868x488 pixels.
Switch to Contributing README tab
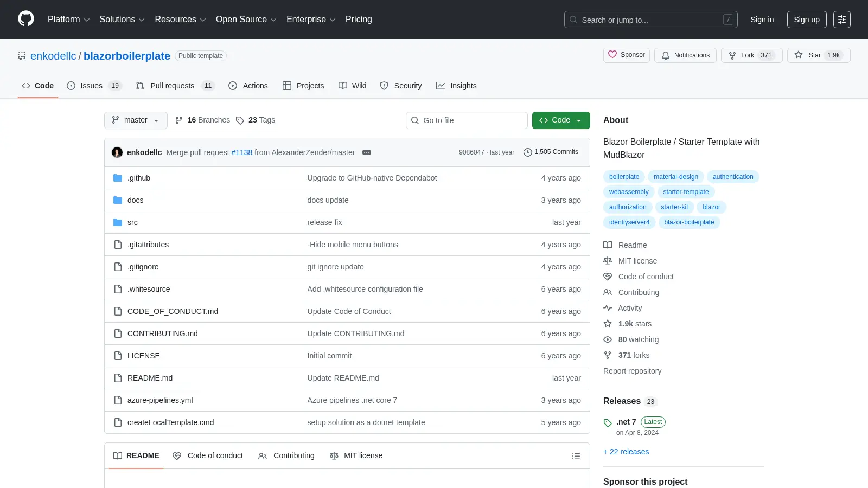click(286, 456)
